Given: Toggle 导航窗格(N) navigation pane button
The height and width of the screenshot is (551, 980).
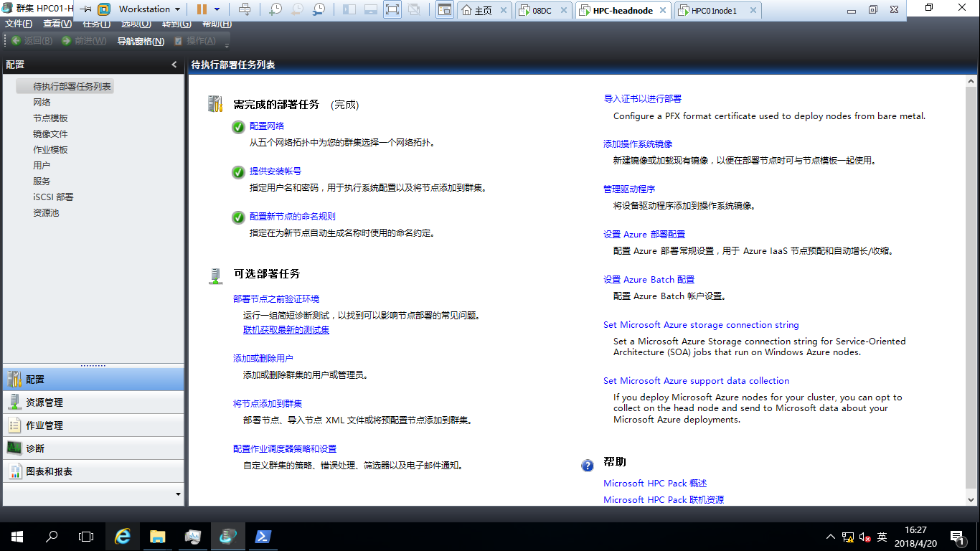Looking at the screenshot, I should click(141, 41).
